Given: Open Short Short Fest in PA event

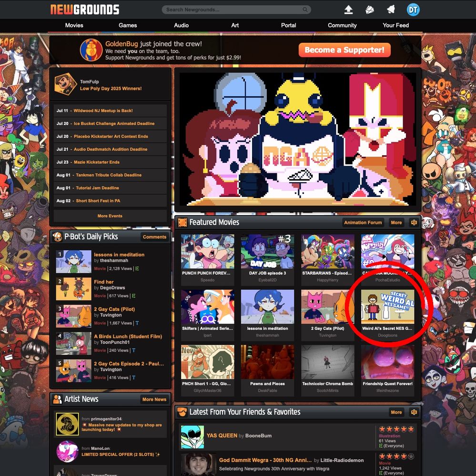Looking at the screenshot, I should pos(98,201).
